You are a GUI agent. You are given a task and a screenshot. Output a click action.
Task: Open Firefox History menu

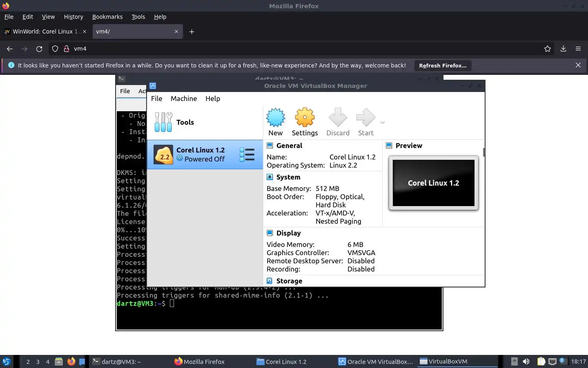[73, 17]
